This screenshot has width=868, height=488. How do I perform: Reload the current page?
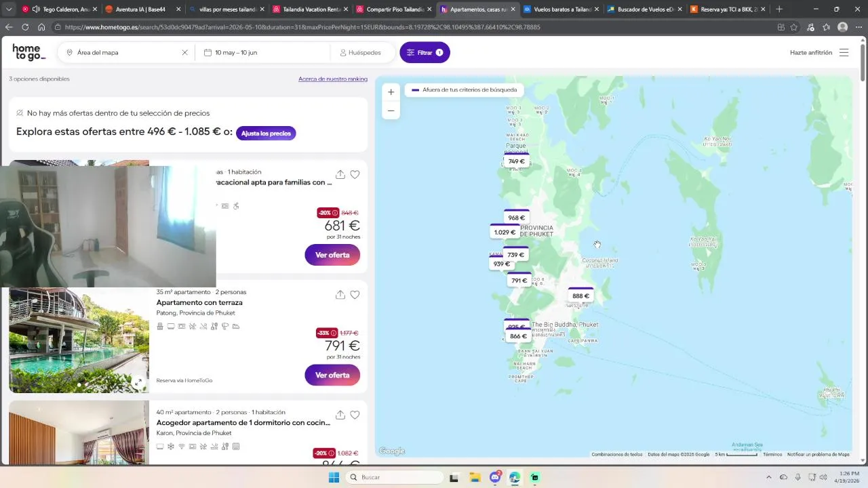[25, 27]
